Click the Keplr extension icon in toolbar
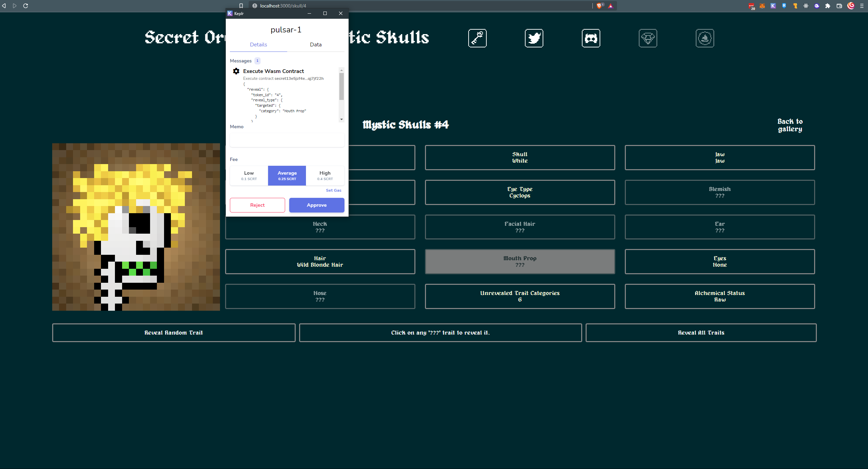The height and width of the screenshot is (469, 868). tap(773, 6)
